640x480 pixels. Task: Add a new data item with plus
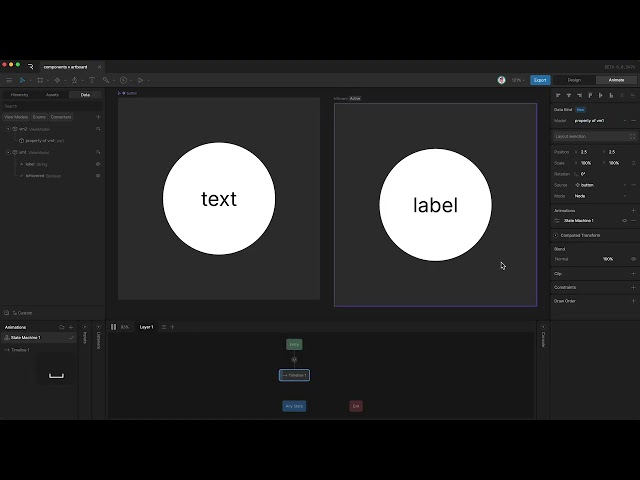click(x=98, y=117)
